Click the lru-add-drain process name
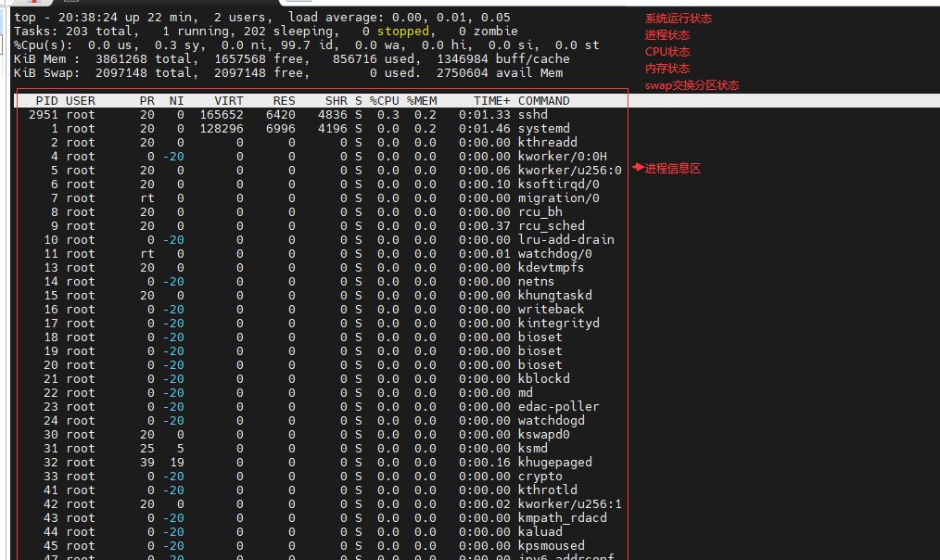940x560 pixels. coord(565,240)
